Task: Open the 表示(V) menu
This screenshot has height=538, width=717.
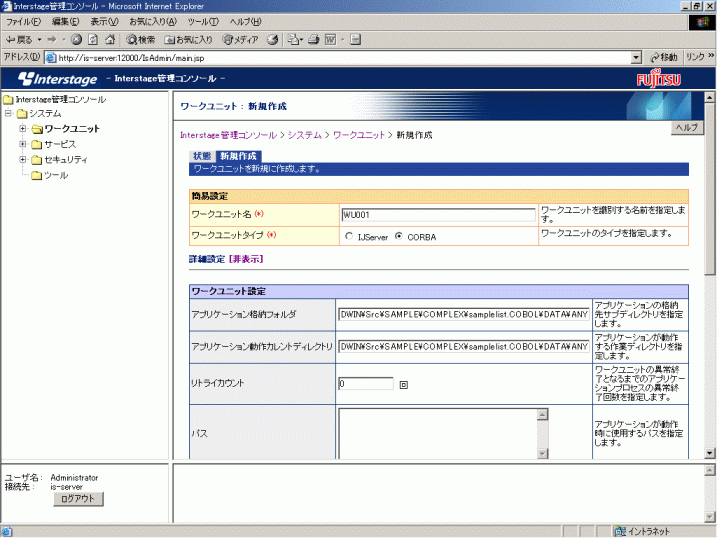Action: click(x=104, y=21)
